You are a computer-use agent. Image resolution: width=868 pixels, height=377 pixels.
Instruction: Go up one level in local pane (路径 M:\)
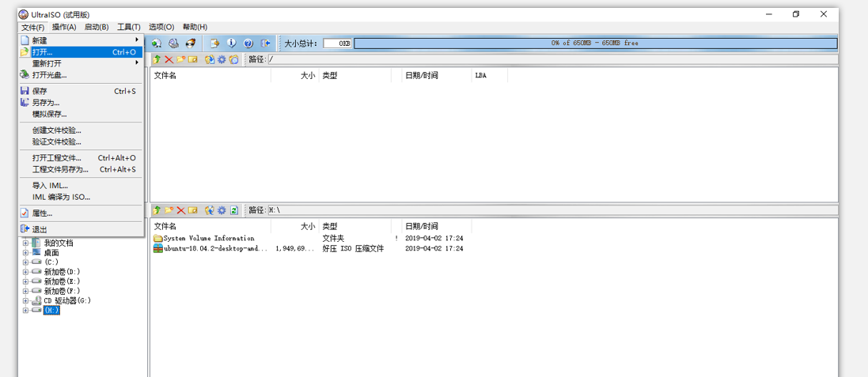[x=157, y=210]
